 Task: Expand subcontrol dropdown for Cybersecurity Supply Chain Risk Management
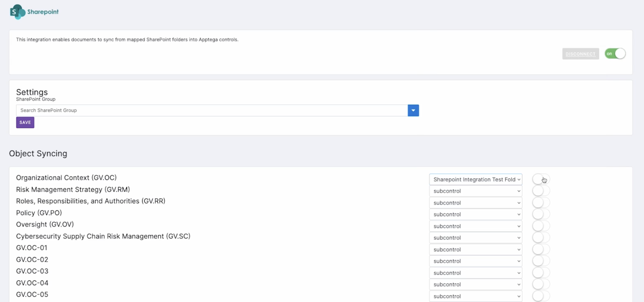coord(475,238)
